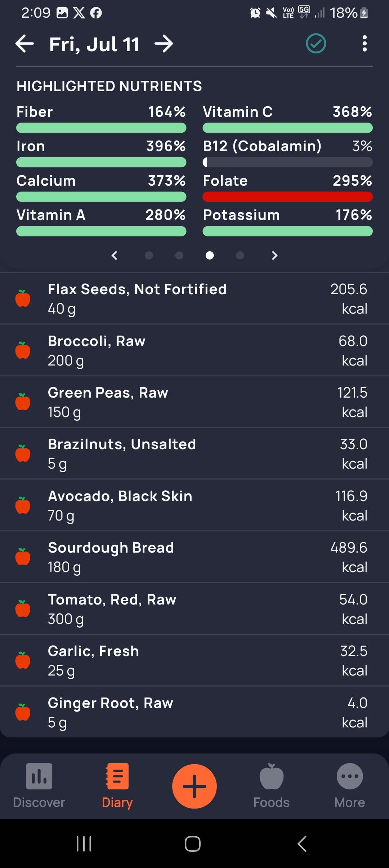Select the fourth nutrient page dot
Viewport: 389px width, 868px height.
[x=240, y=256]
